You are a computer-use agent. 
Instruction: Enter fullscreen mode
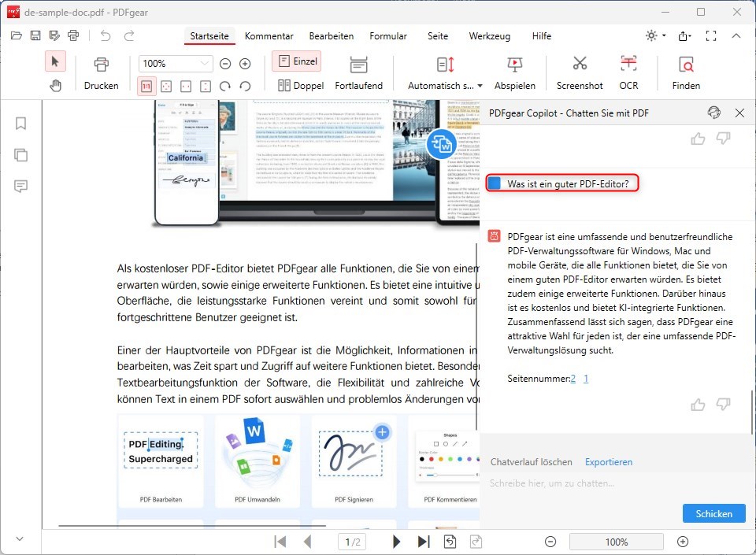710,35
